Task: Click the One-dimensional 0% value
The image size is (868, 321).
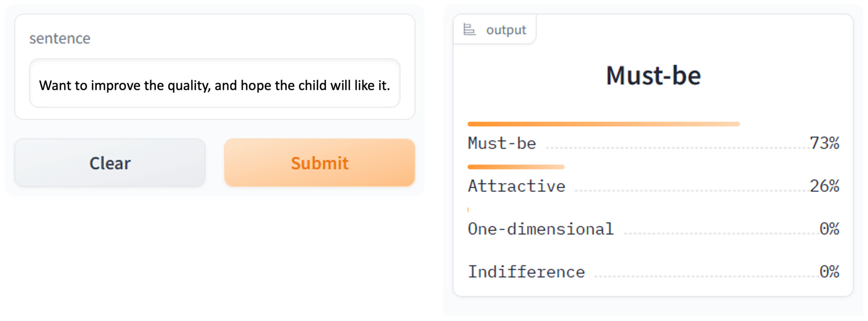Action: click(829, 229)
